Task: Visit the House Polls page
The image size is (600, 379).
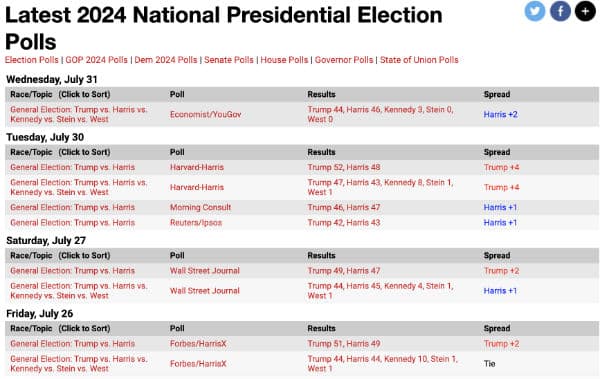Action: pos(284,60)
